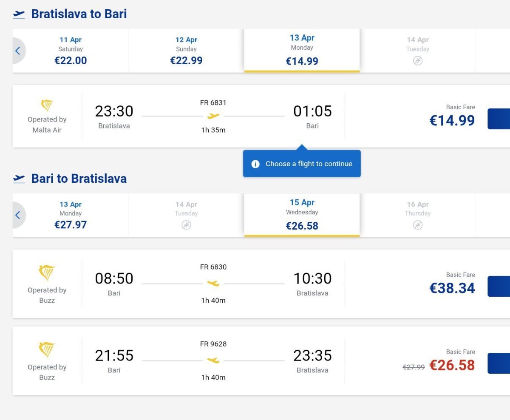The height and width of the screenshot is (420, 510).
Task: Click departure plane icon beside Bratislava to Bari
Action: click(x=19, y=14)
